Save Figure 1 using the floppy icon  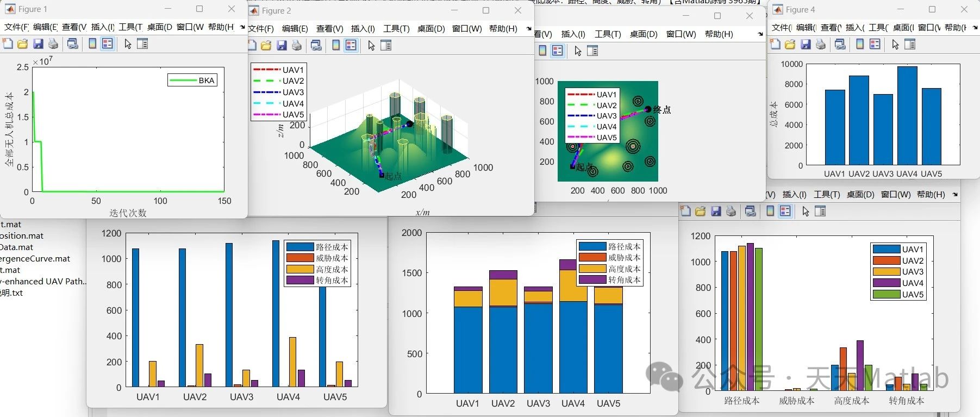[x=38, y=43]
